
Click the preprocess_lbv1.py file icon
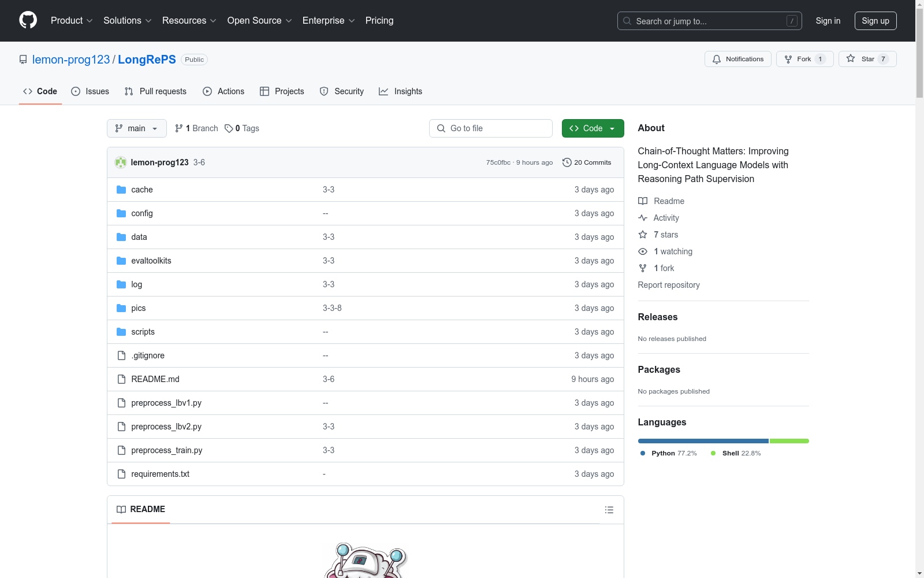(x=121, y=403)
